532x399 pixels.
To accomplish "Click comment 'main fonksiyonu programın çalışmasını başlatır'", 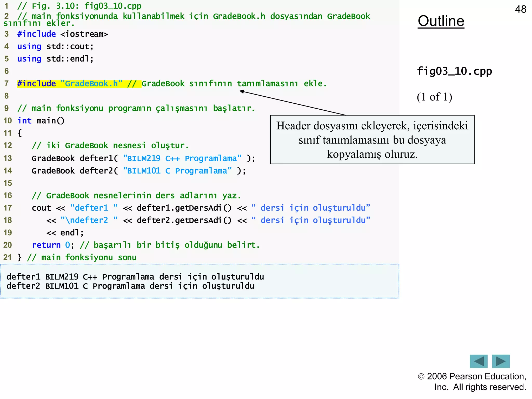I will click(136, 108).
